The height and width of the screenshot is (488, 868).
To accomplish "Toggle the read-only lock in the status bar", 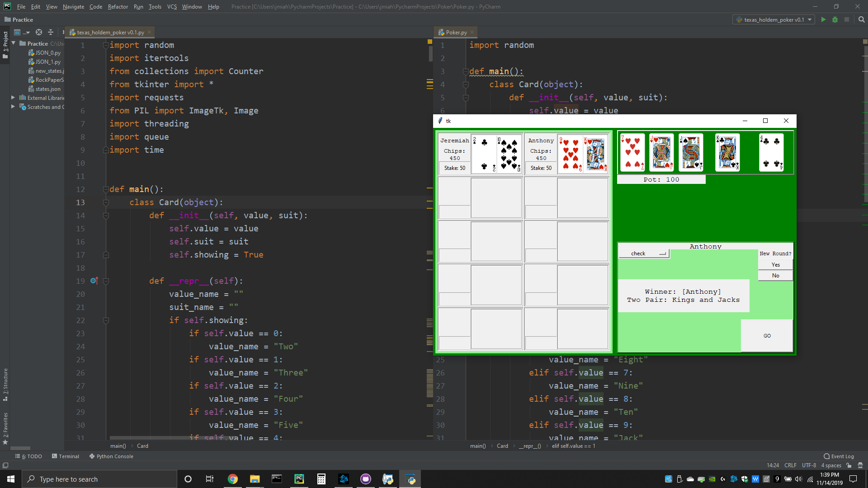I will pos(848,465).
